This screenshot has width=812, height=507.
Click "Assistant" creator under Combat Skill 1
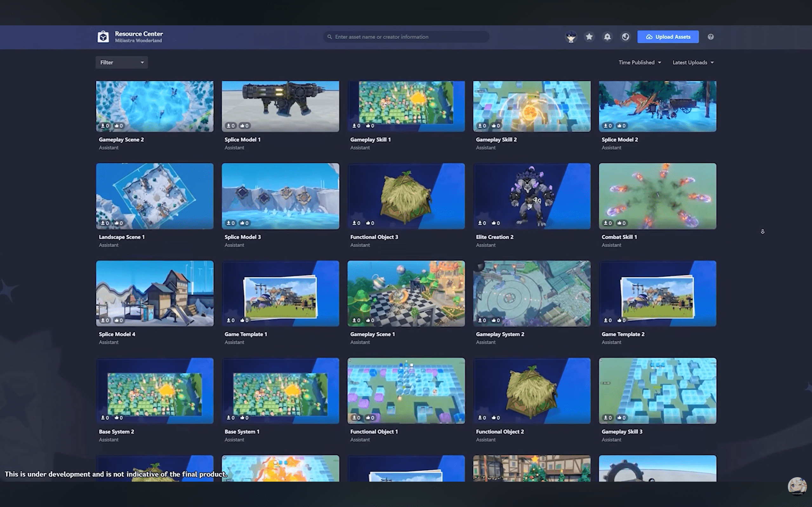point(611,245)
